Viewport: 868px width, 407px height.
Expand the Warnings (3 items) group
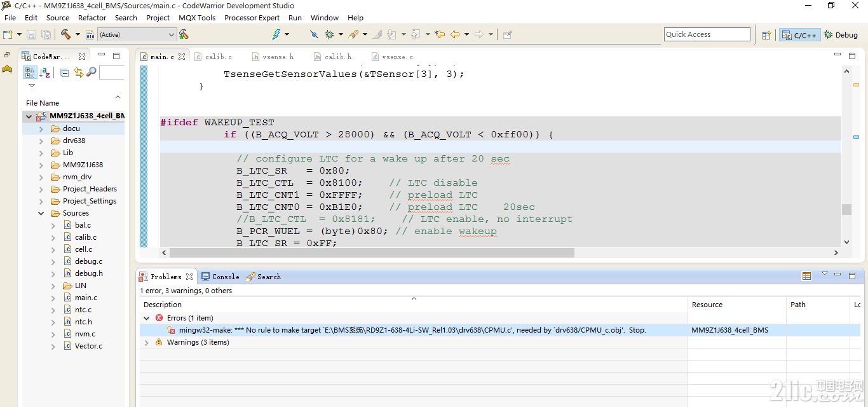146,342
